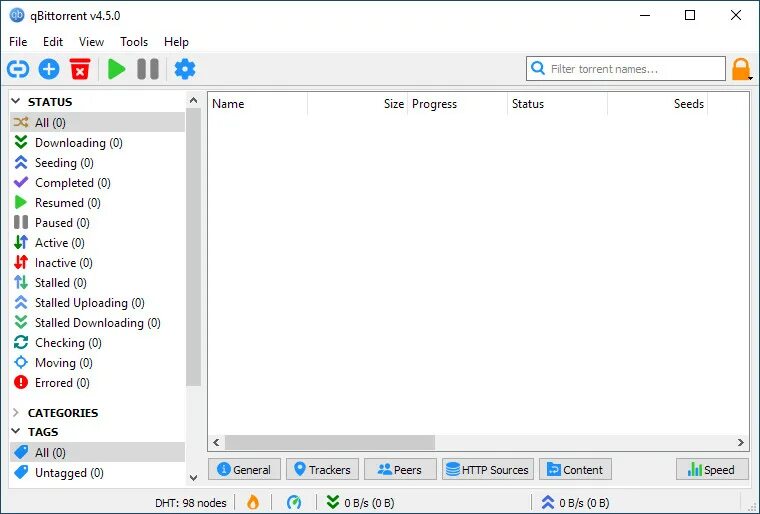
Task: Select the Moving (0) filter
Action: pos(97,362)
